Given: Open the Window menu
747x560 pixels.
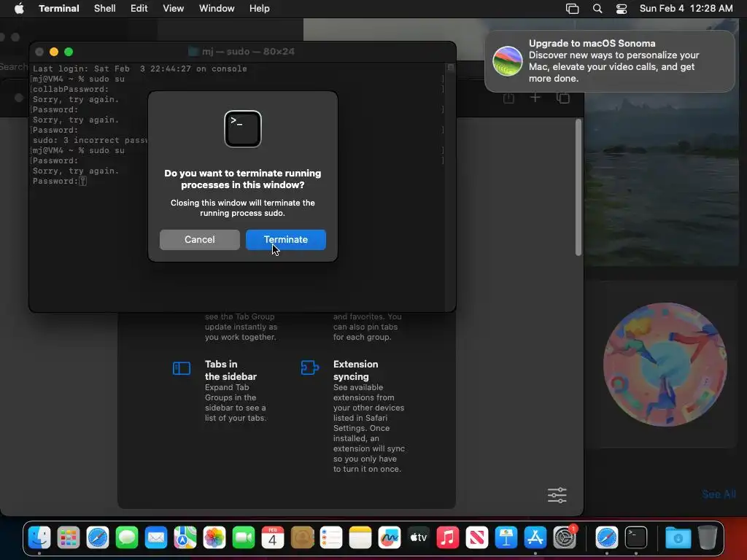Looking at the screenshot, I should pos(217,9).
